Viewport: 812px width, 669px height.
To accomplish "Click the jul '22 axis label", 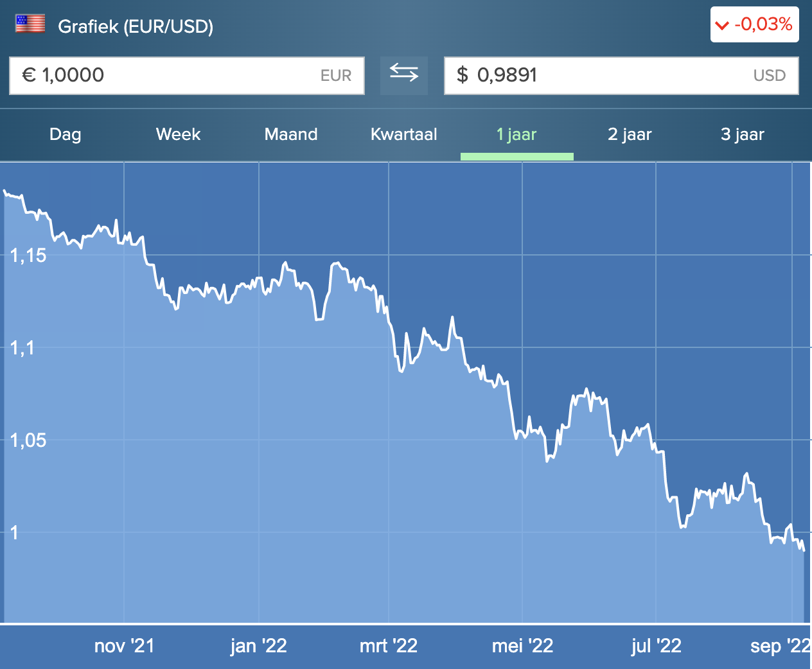I will (656, 646).
